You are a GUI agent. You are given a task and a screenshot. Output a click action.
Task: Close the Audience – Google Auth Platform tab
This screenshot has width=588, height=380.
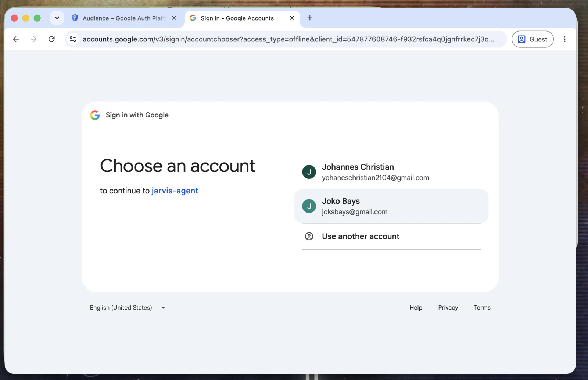[x=174, y=18]
